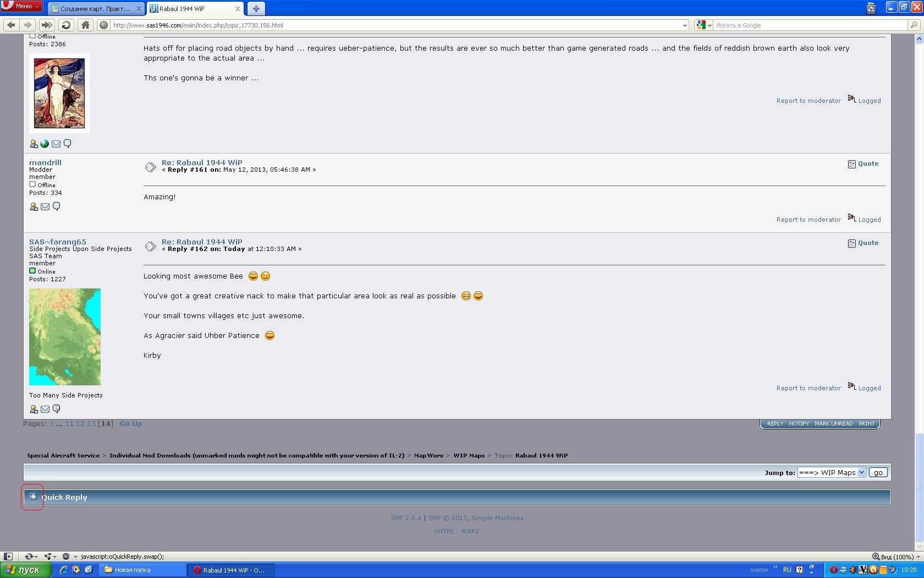This screenshot has height=578, width=924.
Task: Toggle the browser panel button in status bar
Action: [x=8, y=557]
